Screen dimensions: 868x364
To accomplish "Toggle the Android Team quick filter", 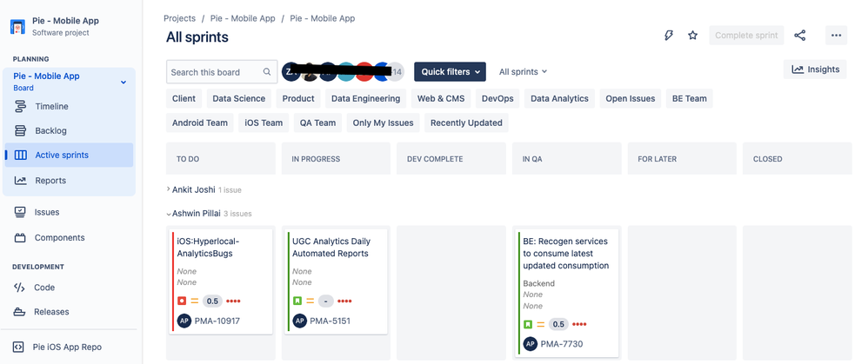I will (200, 122).
